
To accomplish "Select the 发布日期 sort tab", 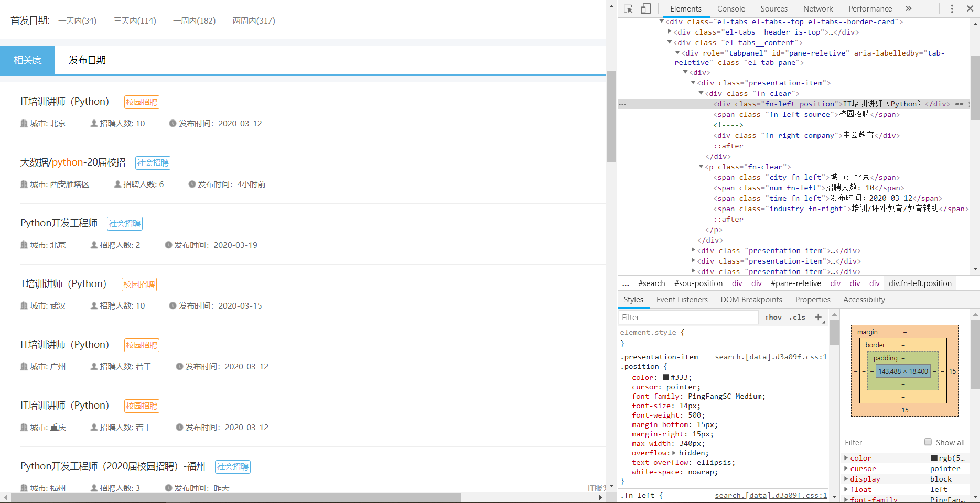I will pos(87,60).
